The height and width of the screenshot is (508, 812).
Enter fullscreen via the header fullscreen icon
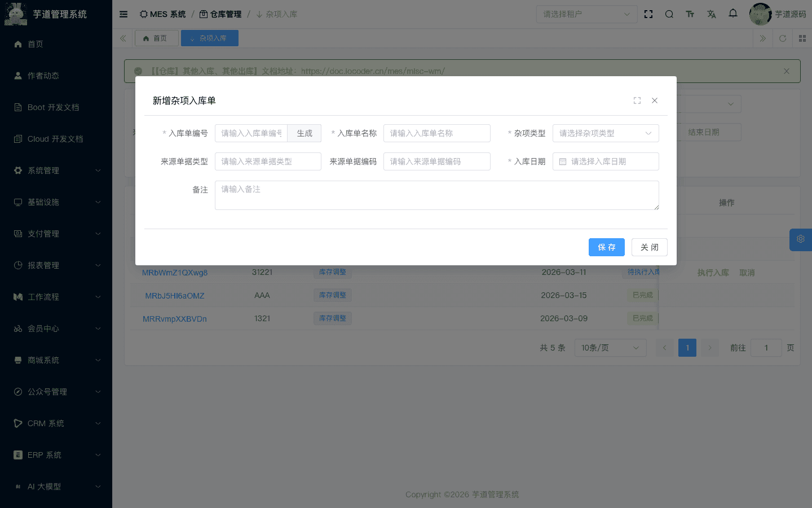click(x=648, y=14)
